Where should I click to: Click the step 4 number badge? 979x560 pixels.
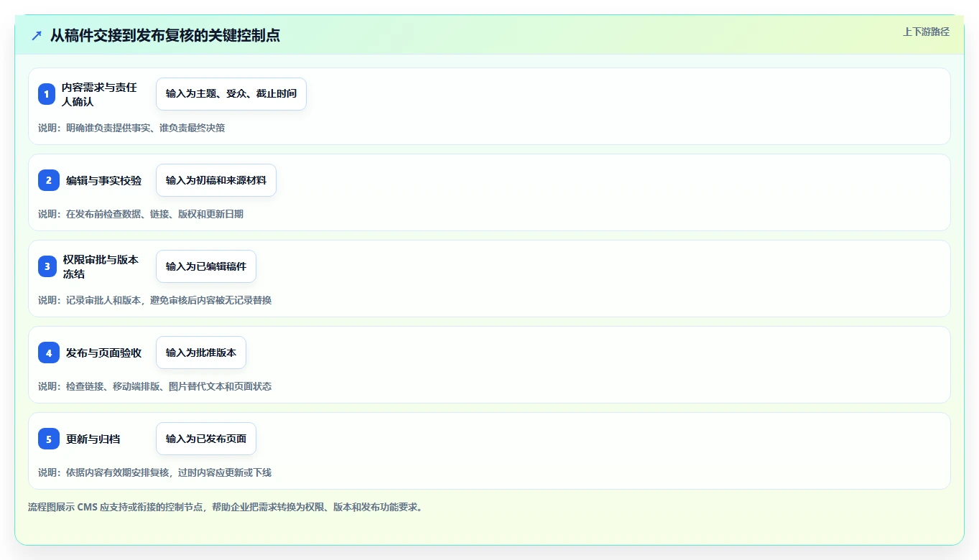pos(49,353)
